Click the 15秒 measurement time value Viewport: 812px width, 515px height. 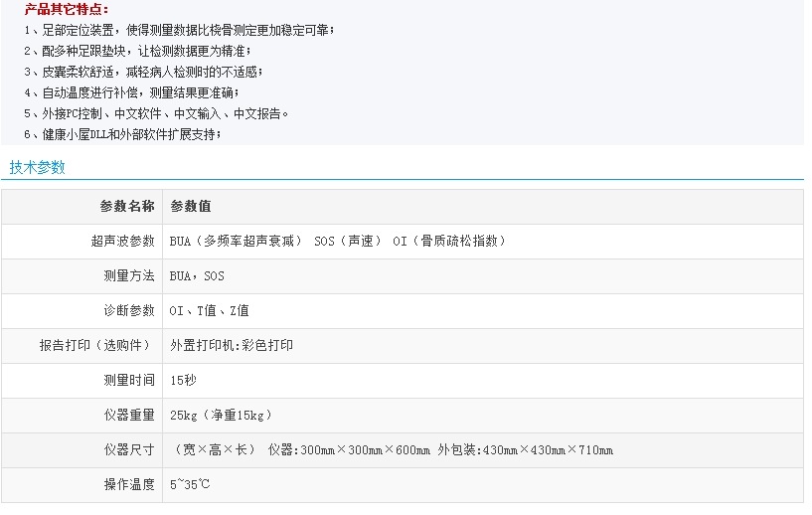[183, 381]
